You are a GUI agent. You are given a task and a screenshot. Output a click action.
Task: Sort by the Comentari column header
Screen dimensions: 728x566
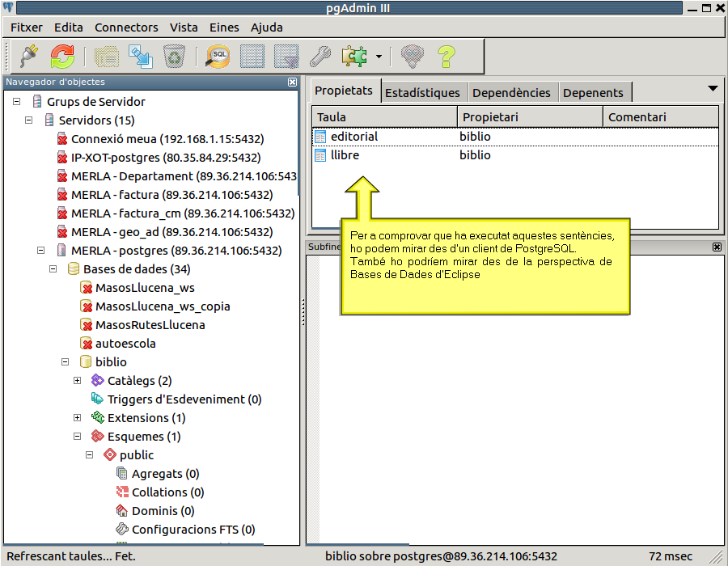tap(661, 117)
